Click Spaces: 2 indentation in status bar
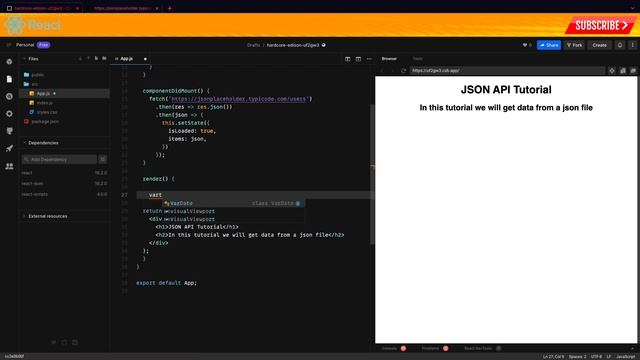 point(578,356)
